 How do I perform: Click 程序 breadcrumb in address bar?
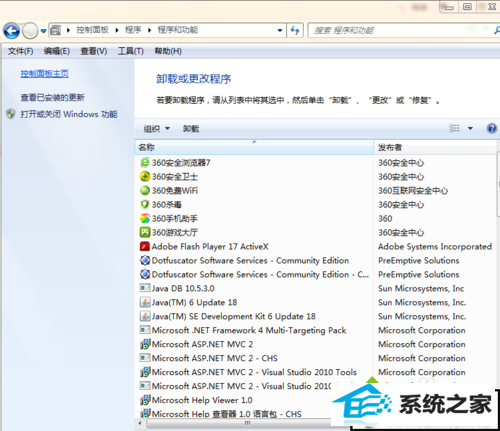tap(133, 30)
